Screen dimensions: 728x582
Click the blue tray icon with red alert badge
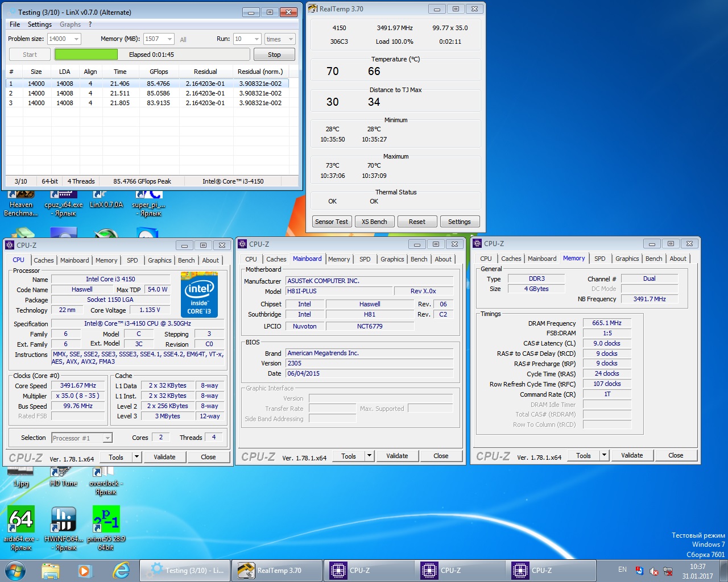click(639, 571)
